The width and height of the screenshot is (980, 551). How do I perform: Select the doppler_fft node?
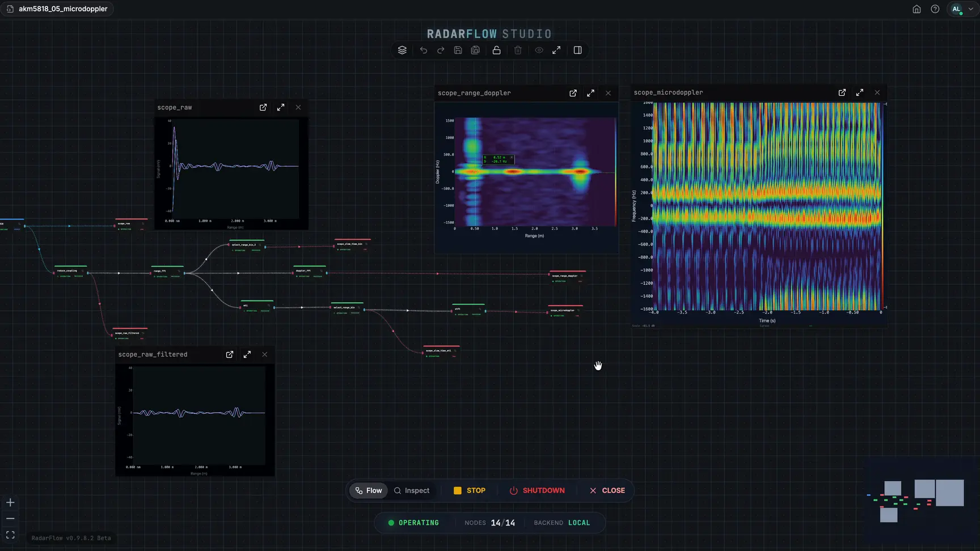click(x=310, y=271)
